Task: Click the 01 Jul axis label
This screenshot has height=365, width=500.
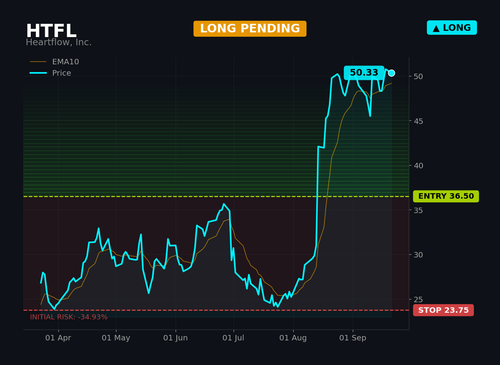Action: pos(233,338)
